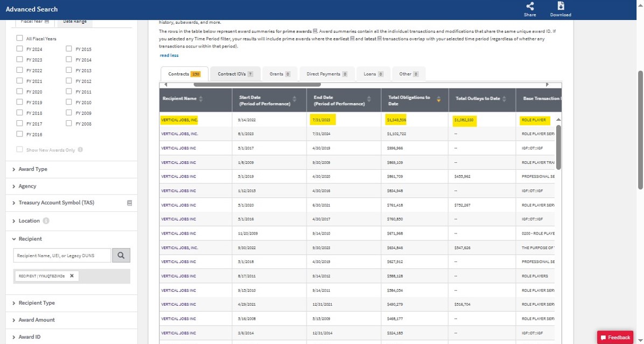Check the All Fiscal Years checkbox
Image resolution: width=644 pixels, height=344 pixels.
[x=20, y=38]
